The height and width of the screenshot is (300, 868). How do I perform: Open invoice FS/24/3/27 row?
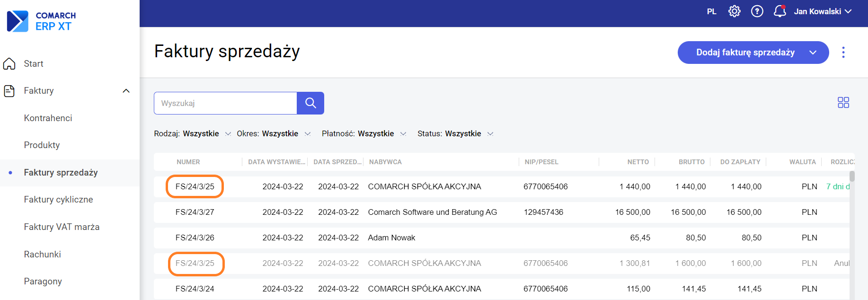coord(195,212)
